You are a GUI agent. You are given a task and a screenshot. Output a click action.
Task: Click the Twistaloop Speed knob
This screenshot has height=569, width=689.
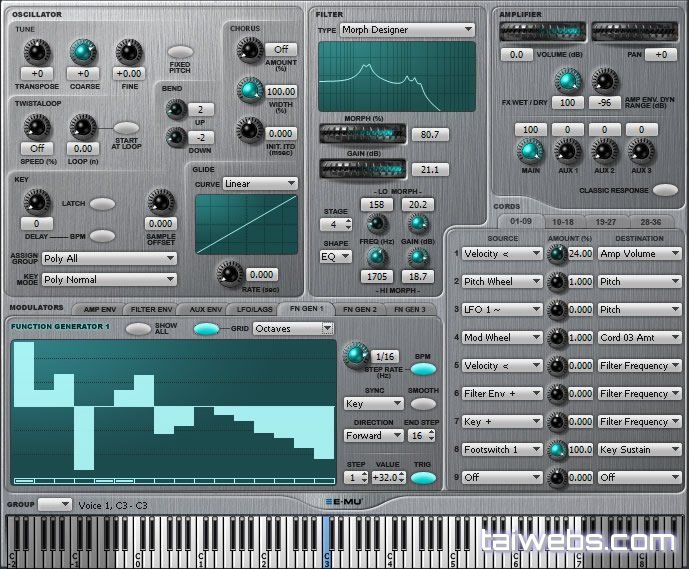(x=36, y=127)
